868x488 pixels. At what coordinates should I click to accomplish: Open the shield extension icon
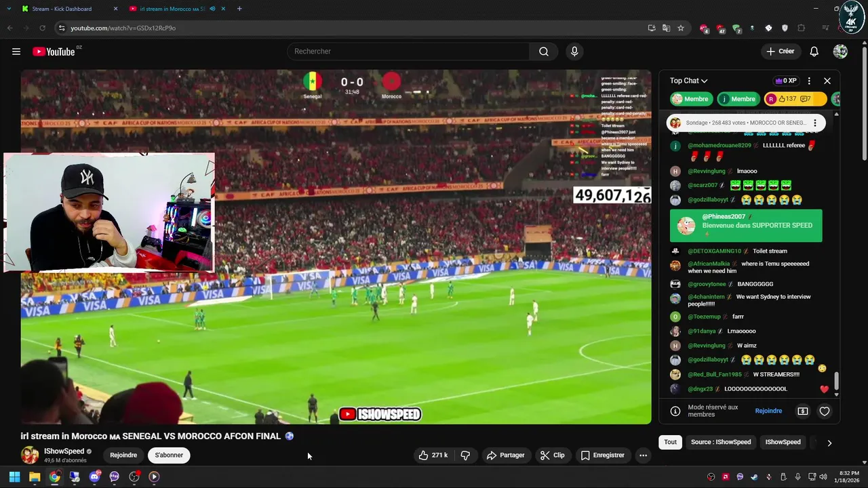tap(785, 28)
